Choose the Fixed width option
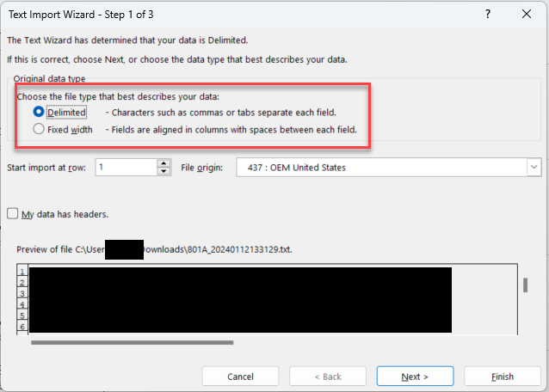Viewport: 549px width, 392px height. 39,129
